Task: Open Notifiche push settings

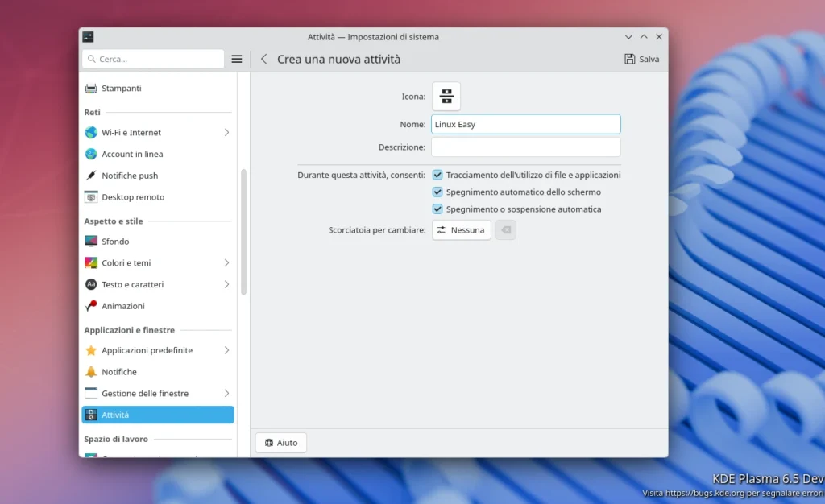Action: [x=90, y=175]
